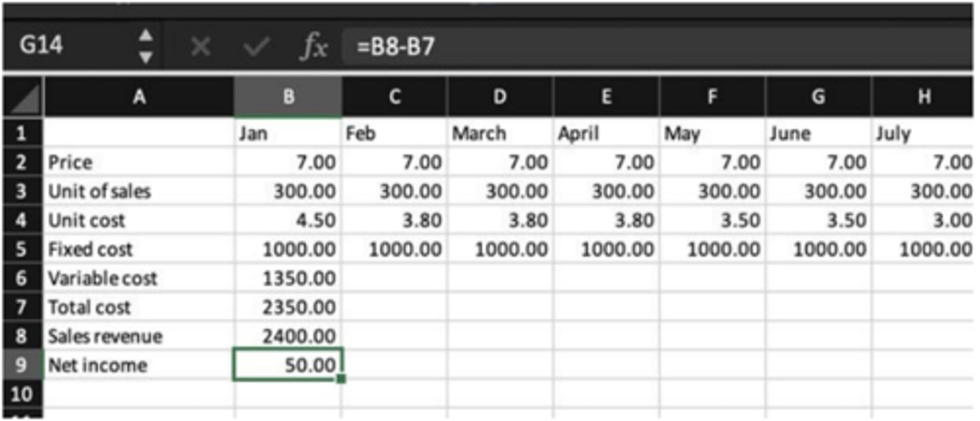Click the cancel entry X icon
This screenshot has width=980, height=421.
(x=199, y=46)
